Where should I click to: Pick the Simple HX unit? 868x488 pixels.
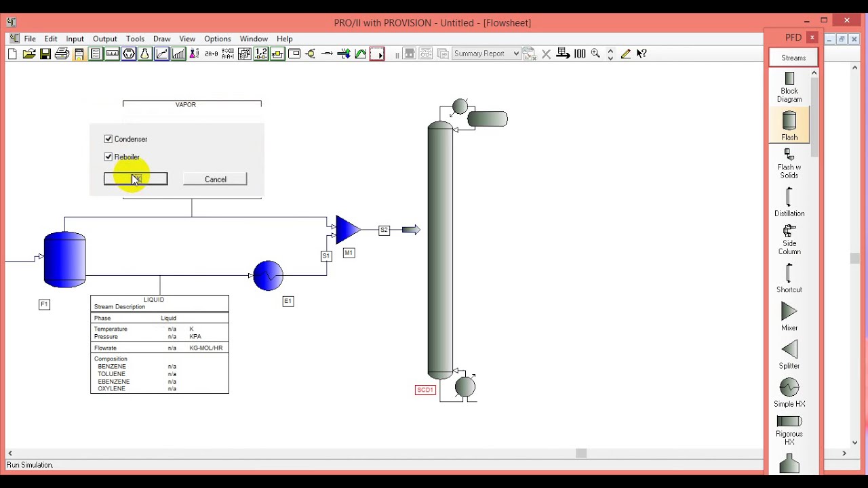pos(789,392)
